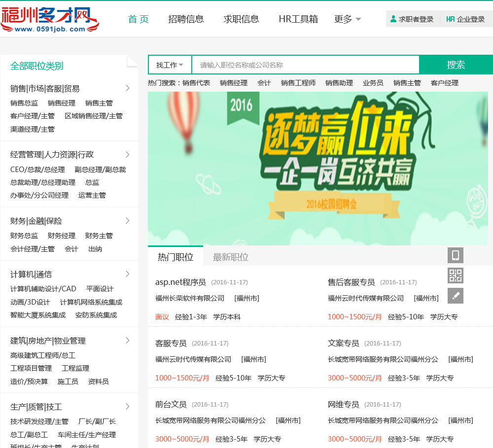Select the 厂长/副厂长 job category

(97, 421)
